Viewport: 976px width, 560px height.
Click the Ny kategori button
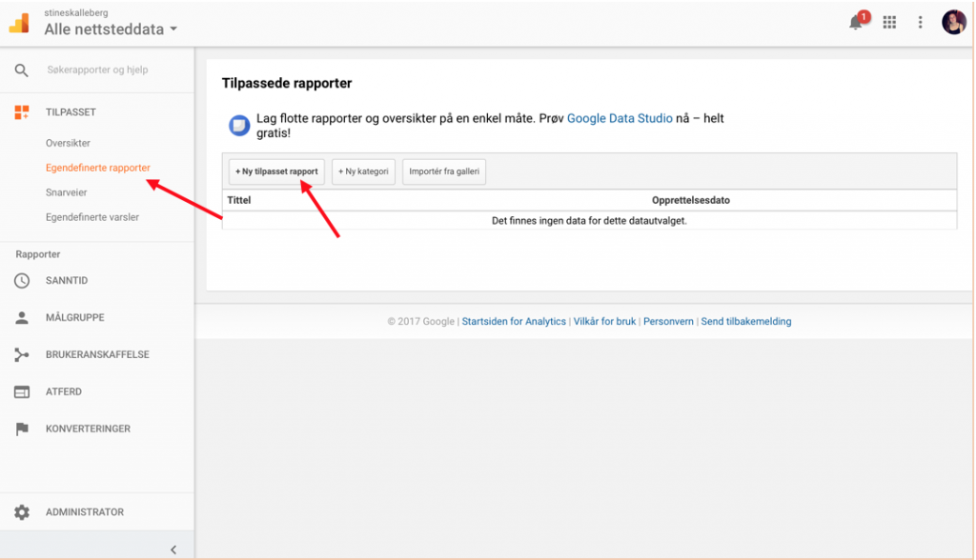(x=363, y=171)
